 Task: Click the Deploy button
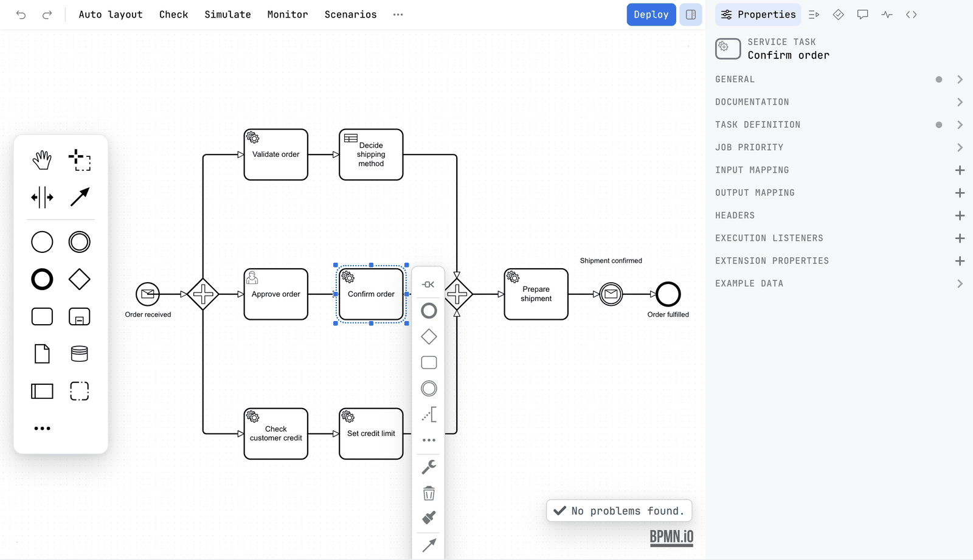pos(651,15)
